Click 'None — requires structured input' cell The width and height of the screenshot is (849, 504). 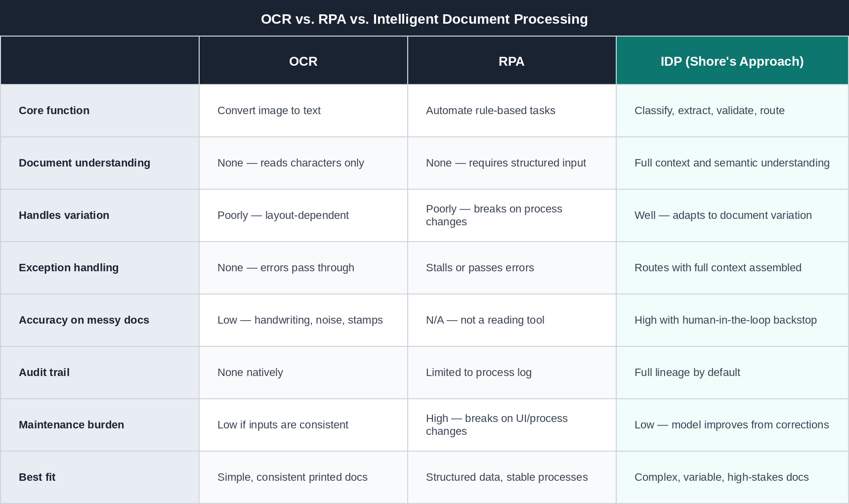(511, 163)
